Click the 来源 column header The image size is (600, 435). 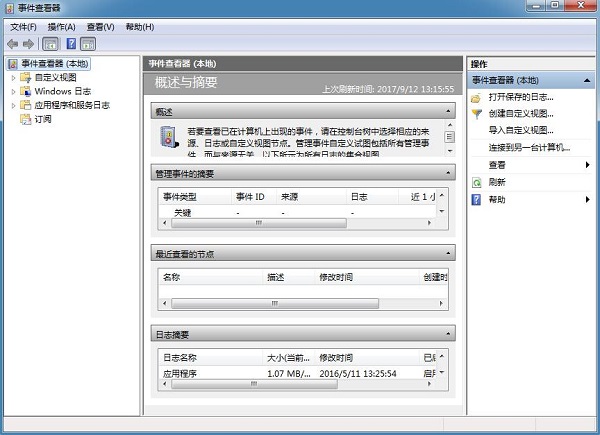coord(311,197)
